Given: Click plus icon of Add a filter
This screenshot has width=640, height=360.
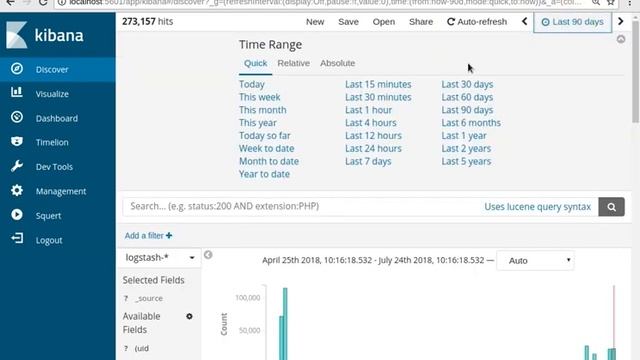Looking at the screenshot, I should click(169, 236).
